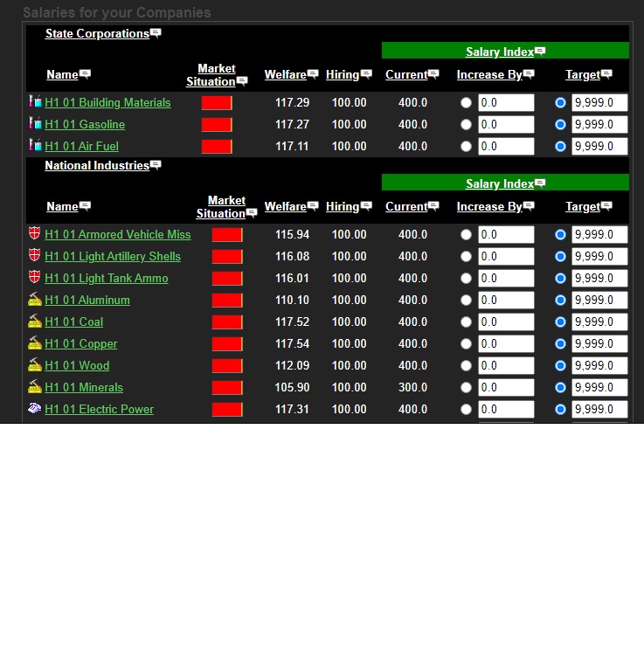Select Target radio for H1 01 Electric Power
This screenshot has width=644, height=664.
pyautogui.click(x=560, y=409)
